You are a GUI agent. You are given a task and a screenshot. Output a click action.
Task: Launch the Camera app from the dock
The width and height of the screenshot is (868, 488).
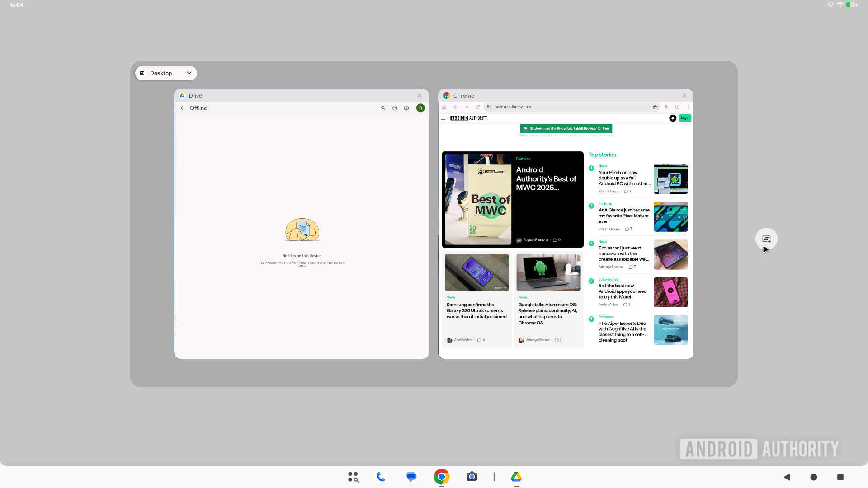[x=472, y=477]
